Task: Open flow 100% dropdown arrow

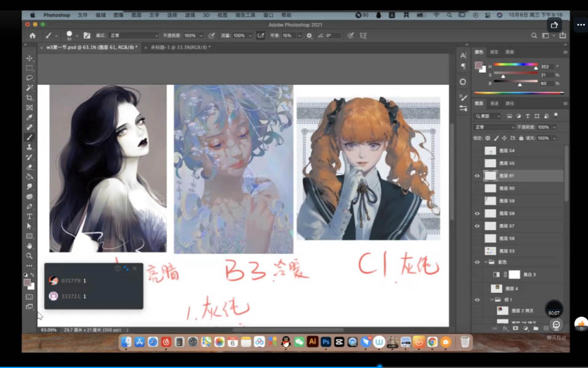Action: [250, 36]
